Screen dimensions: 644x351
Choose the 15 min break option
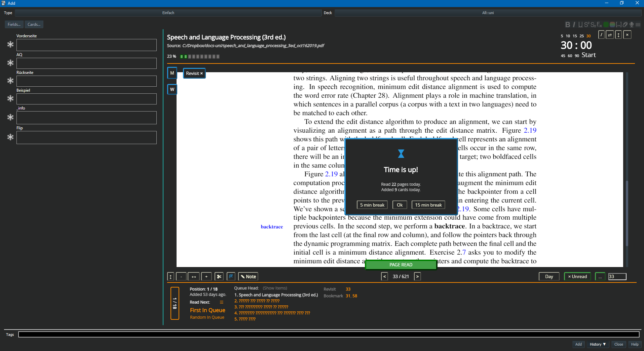428,205
